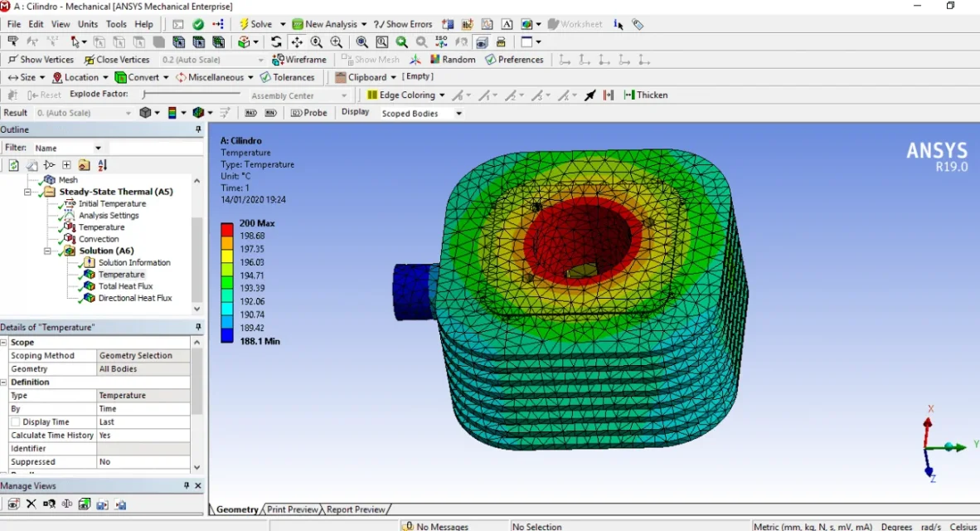Select Directional Heat Flux result
This screenshot has height=531, width=980.
click(134, 299)
